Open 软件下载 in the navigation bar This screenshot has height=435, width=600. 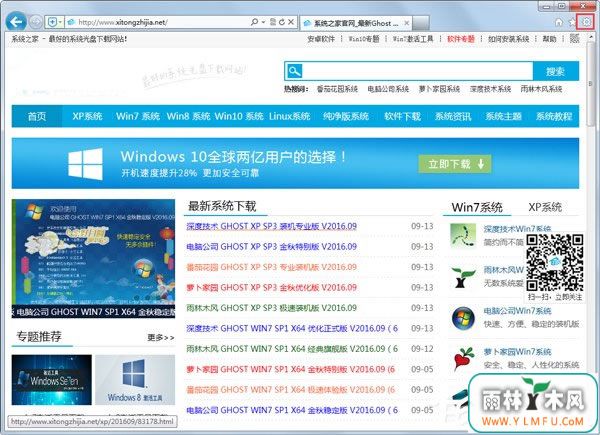(x=402, y=116)
